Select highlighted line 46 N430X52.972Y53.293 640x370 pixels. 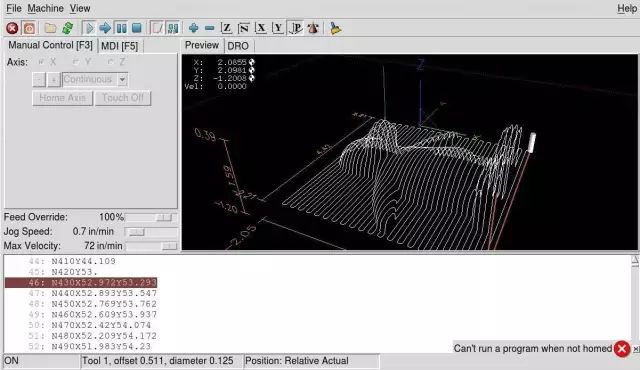pyautogui.click(x=81, y=282)
